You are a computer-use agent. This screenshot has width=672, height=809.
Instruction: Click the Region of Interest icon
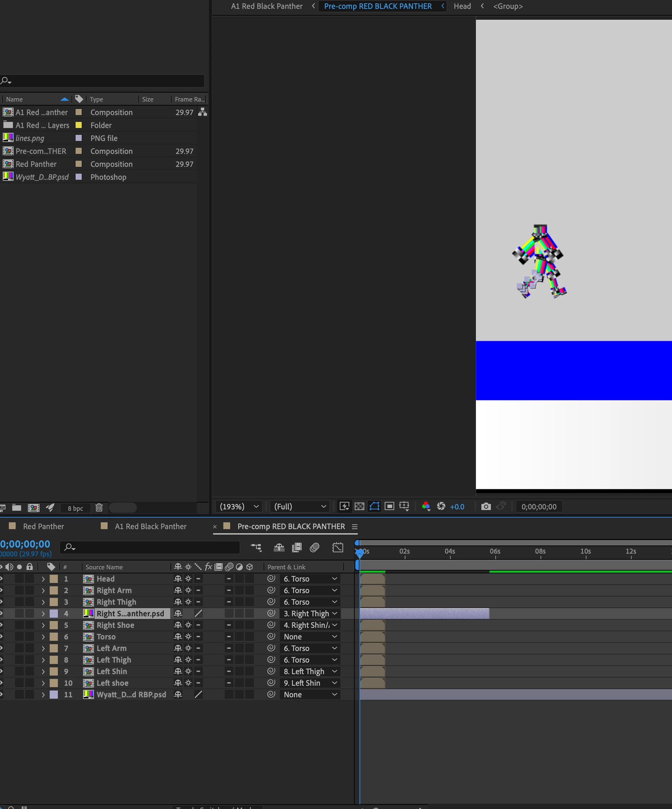point(389,506)
